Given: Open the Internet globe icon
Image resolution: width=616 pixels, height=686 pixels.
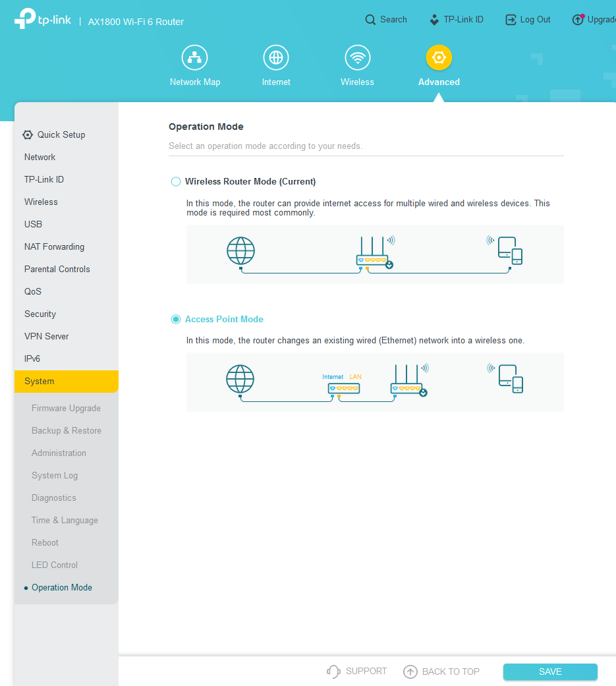Looking at the screenshot, I should [275, 58].
